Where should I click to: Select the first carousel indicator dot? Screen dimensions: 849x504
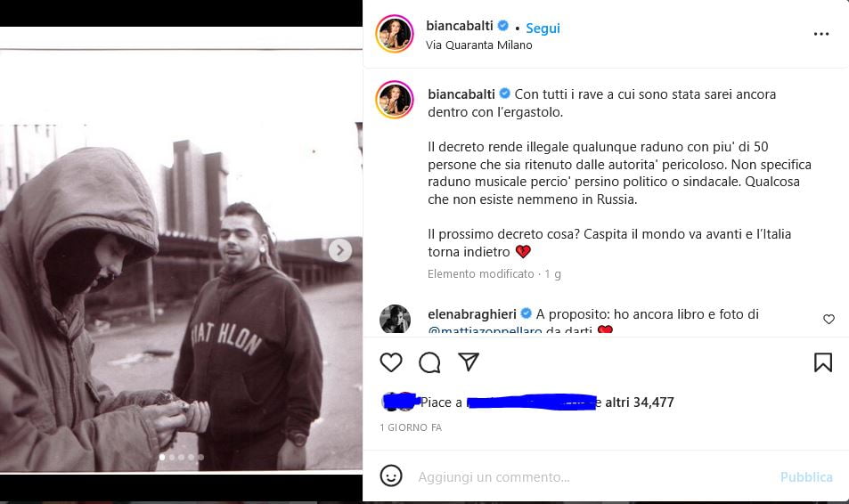point(162,458)
